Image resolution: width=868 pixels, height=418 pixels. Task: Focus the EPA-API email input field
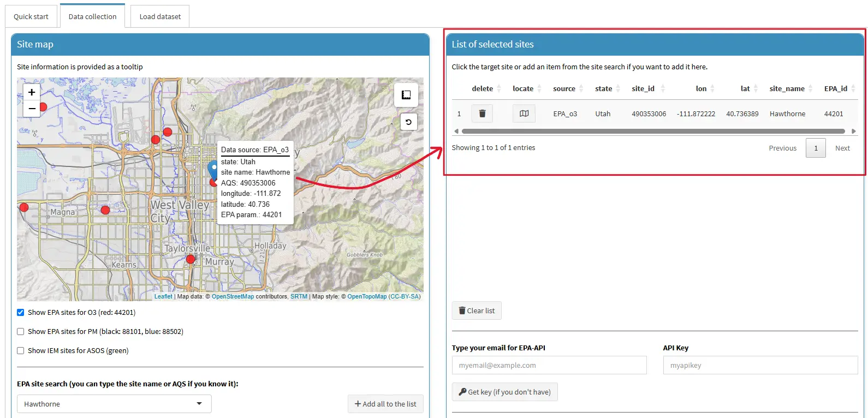549,365
